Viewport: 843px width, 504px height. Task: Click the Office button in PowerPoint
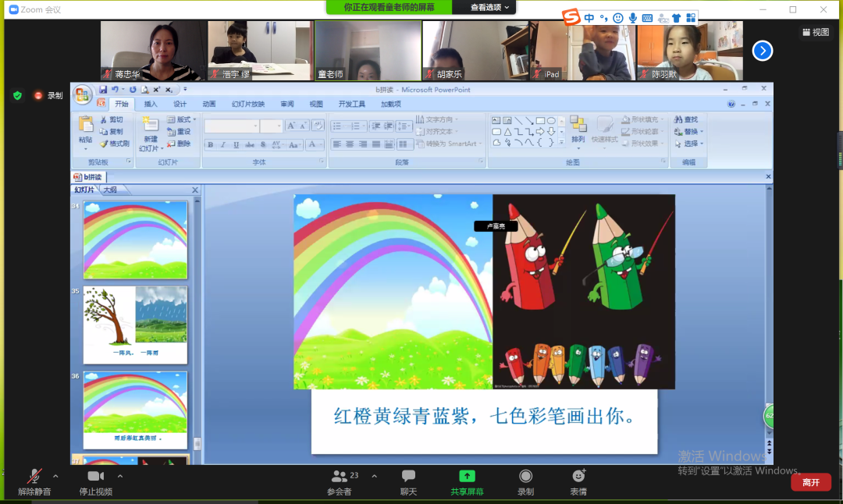pos(82,95)
